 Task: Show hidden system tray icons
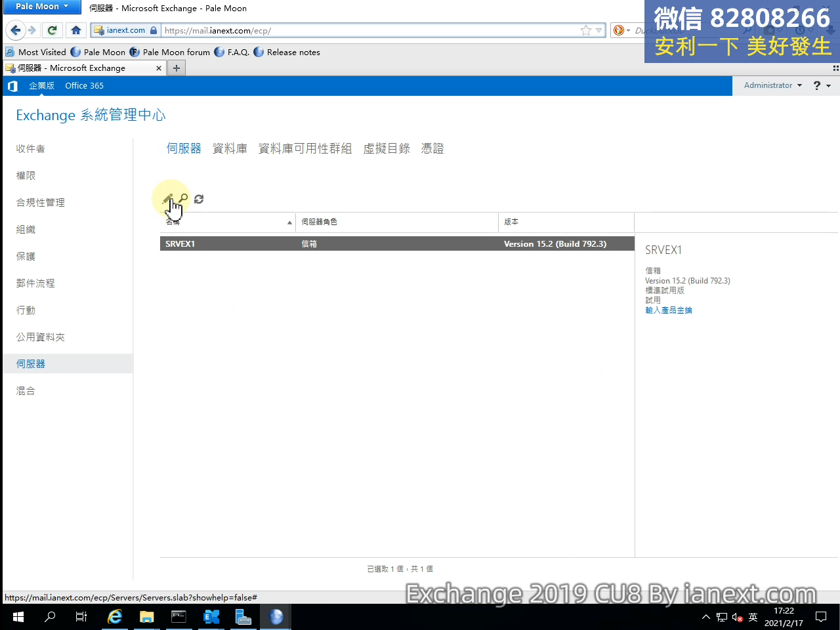tap(706, 617)
